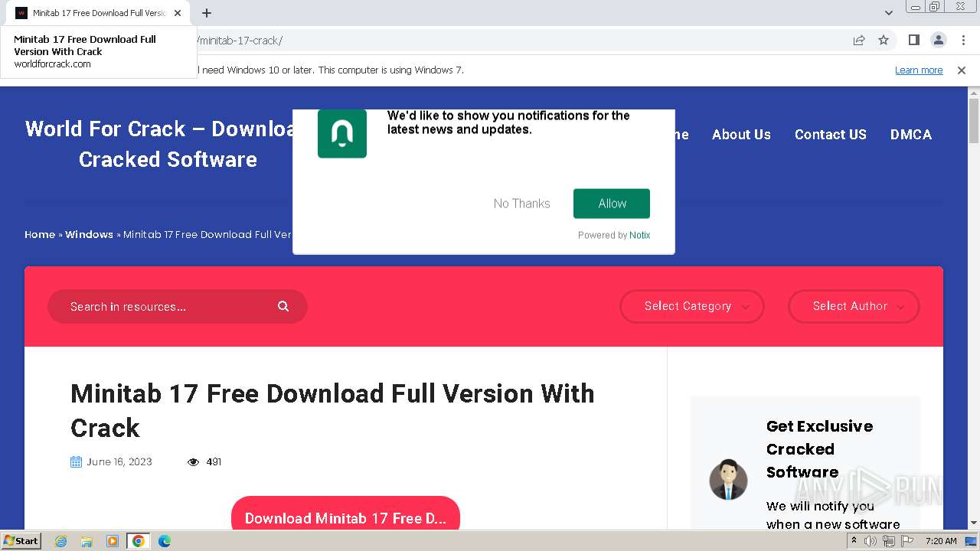
Task: Click the 7:20 AM clock
Action: [x=941, y=541]
